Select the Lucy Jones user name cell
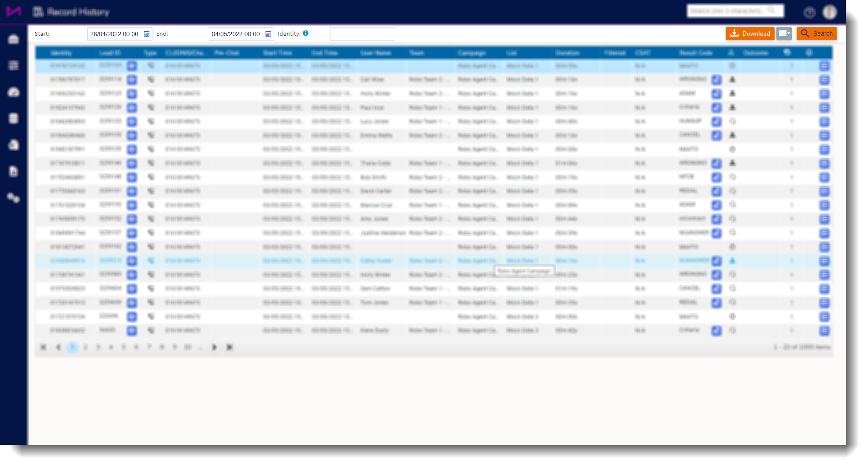This screenshot has width=868, height=467. pyautogui.click(x=375, y=121)
